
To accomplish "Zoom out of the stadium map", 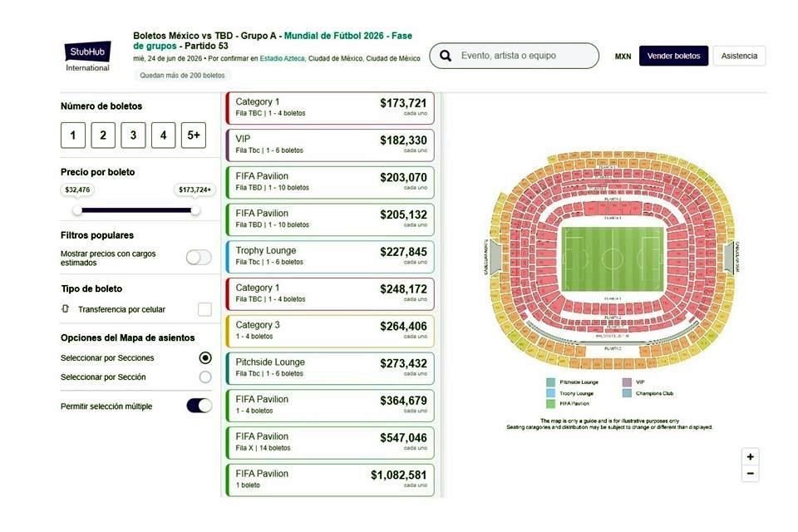I will (x=751, y=474).
